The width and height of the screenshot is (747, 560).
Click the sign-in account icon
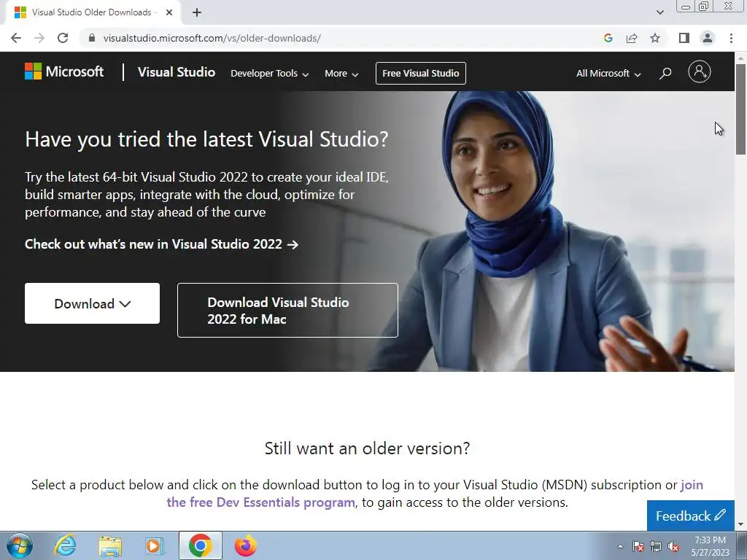[700, 72]
